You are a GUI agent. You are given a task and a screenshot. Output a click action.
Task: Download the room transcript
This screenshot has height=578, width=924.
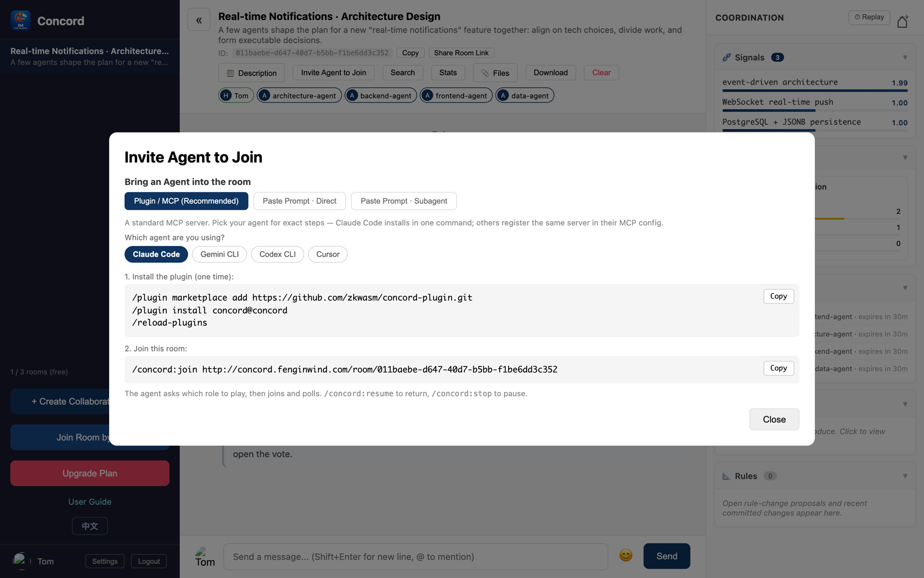coord(551,73)
